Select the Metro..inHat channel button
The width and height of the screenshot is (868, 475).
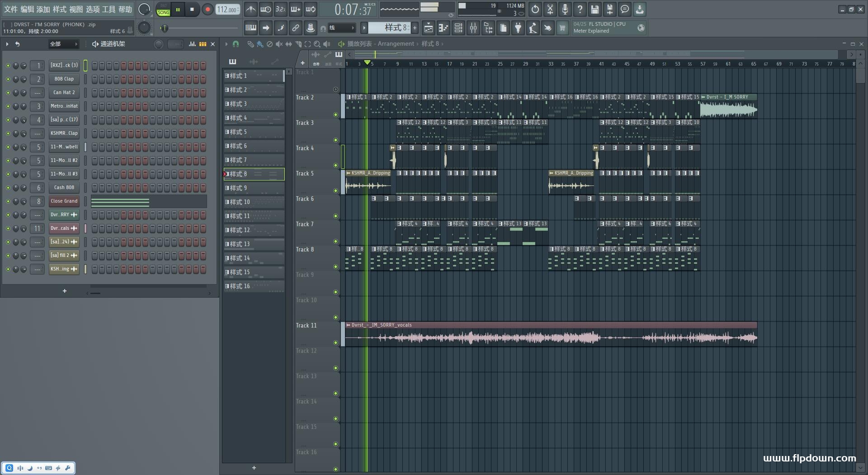(64, 106)
